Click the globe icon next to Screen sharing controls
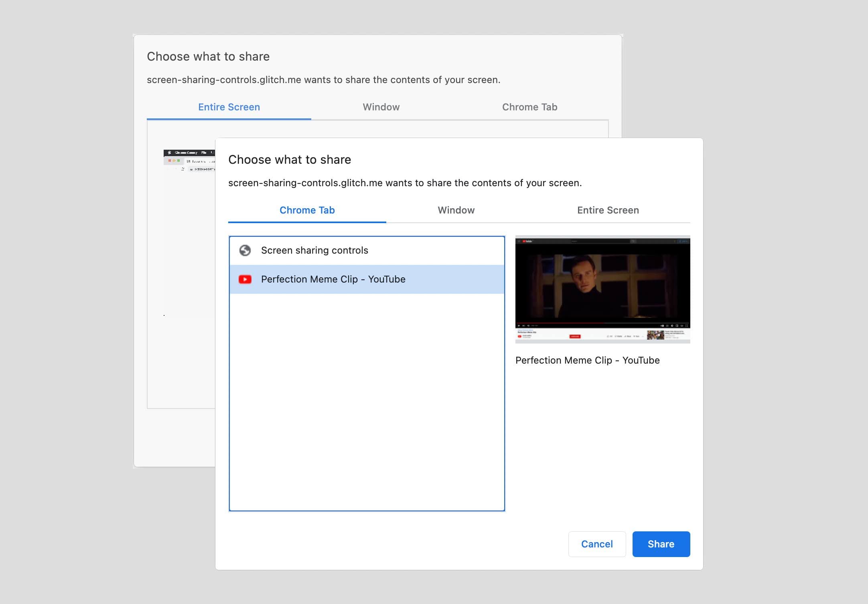 245,250
